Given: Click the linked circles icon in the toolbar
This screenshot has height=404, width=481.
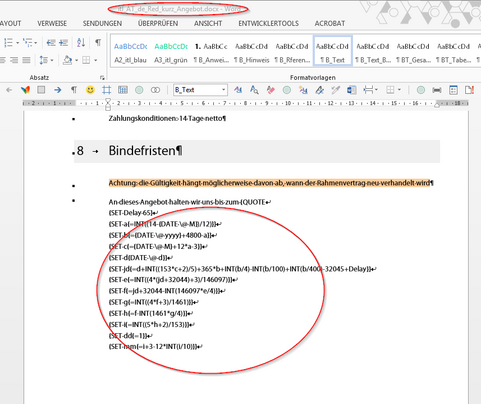Looking at the screenshot, I should click(155, 90).
